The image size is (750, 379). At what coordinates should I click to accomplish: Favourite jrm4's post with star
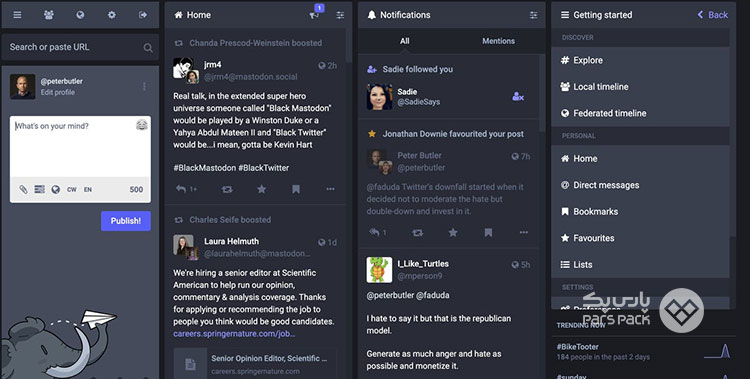pos(262,190)
